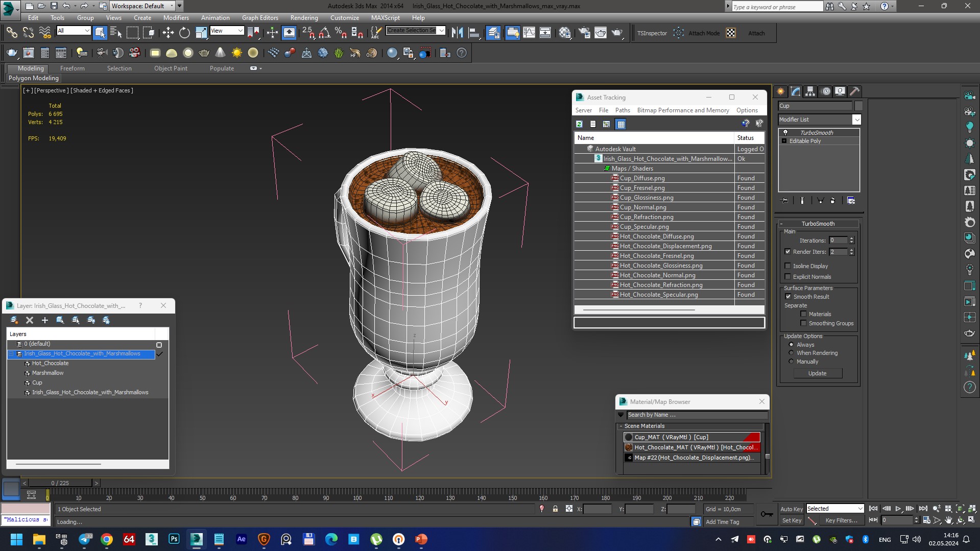
Task: Expand the Modifier List dropdown
Action: 856,119
